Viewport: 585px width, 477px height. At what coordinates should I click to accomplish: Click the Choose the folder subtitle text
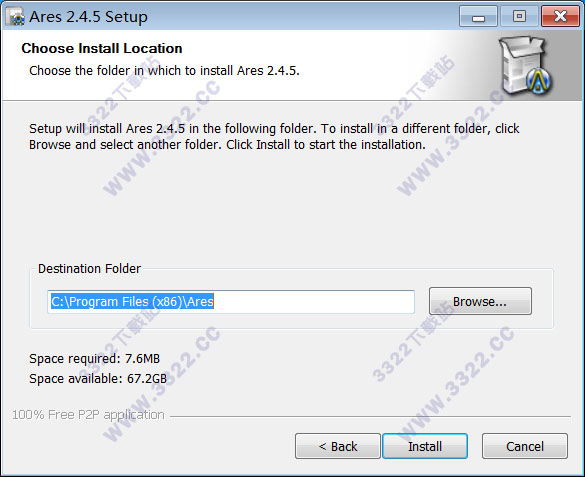(164, 70)
